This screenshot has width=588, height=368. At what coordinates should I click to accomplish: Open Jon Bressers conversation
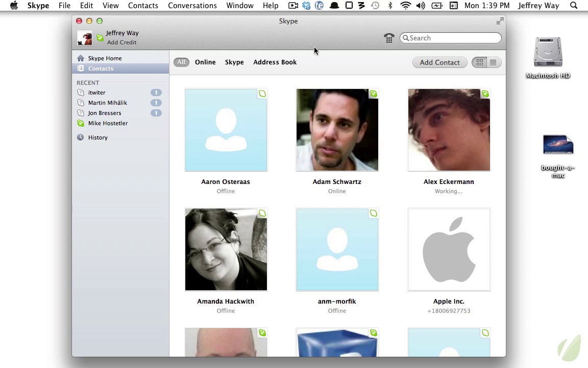tap(120, 112)
